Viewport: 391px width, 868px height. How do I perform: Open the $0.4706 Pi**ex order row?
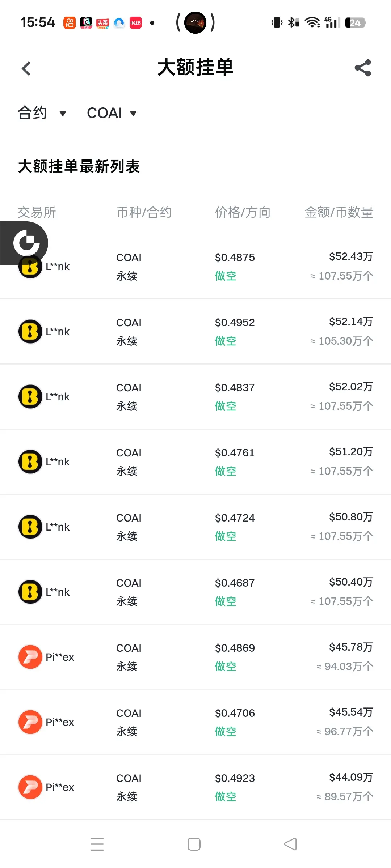coord(195,722)
